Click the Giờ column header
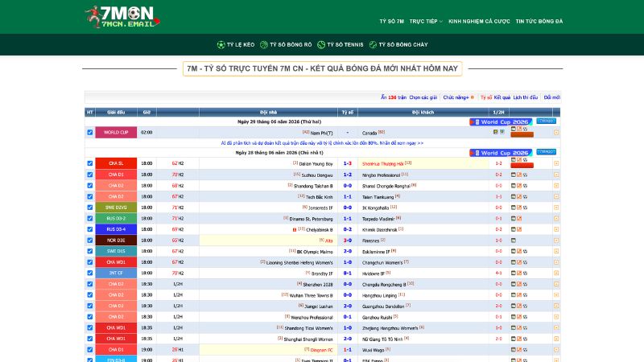 [147, 112]
